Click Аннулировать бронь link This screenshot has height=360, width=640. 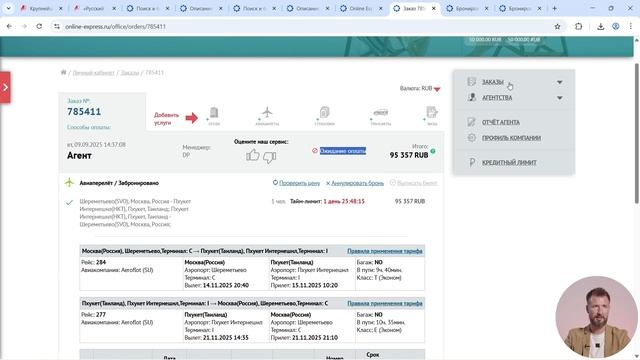[357, 183]
